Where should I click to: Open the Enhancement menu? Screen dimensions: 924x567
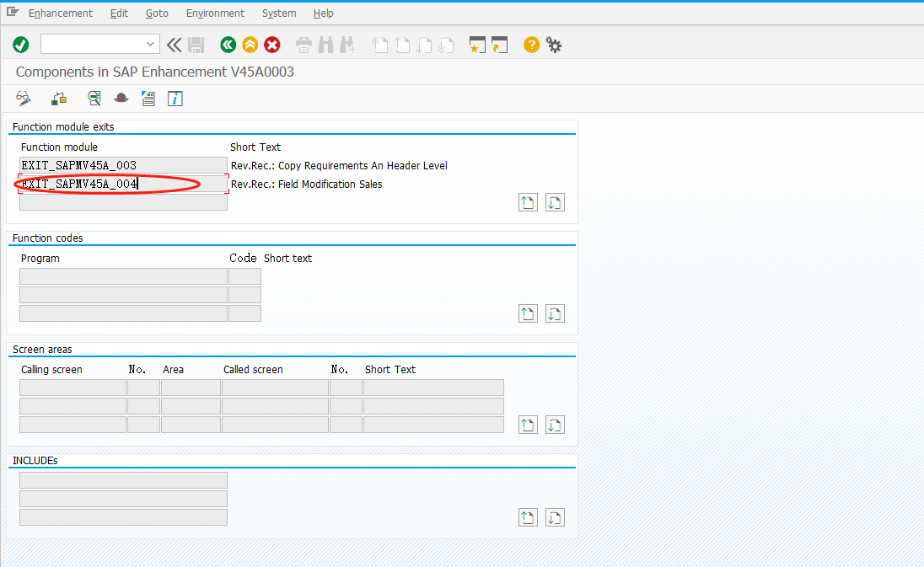pos(61,13)
